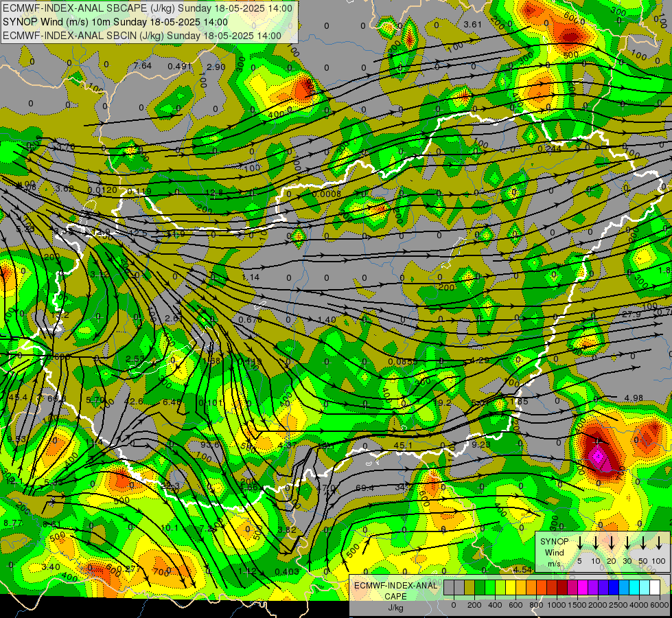Click the 45.4 value on the map
The image size is (672, 618).
click(x=18, y=398)
